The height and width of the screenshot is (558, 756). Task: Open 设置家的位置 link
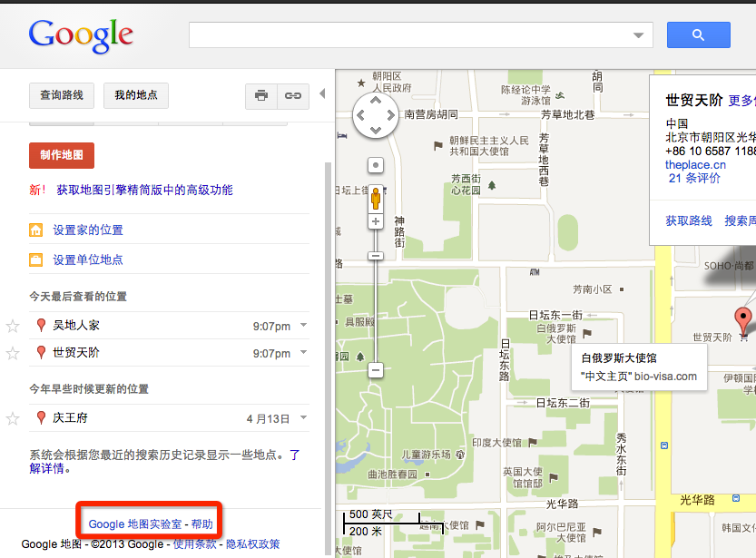(x=88, y=230)
